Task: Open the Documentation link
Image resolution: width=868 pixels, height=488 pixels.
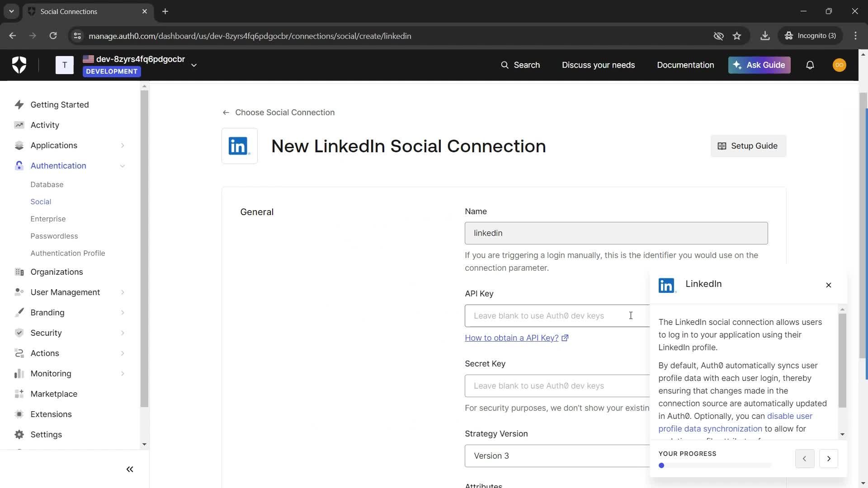Action: 685,65
